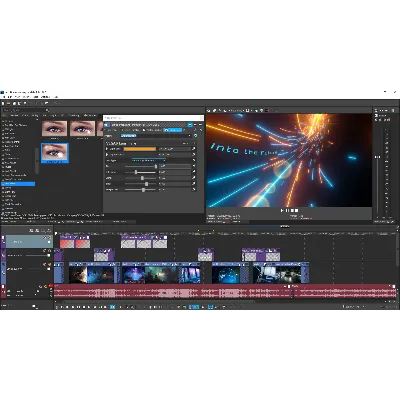This screenshot has width=400, height=400.
Task: Solo the audio track in its header
Action: [45, 287]
